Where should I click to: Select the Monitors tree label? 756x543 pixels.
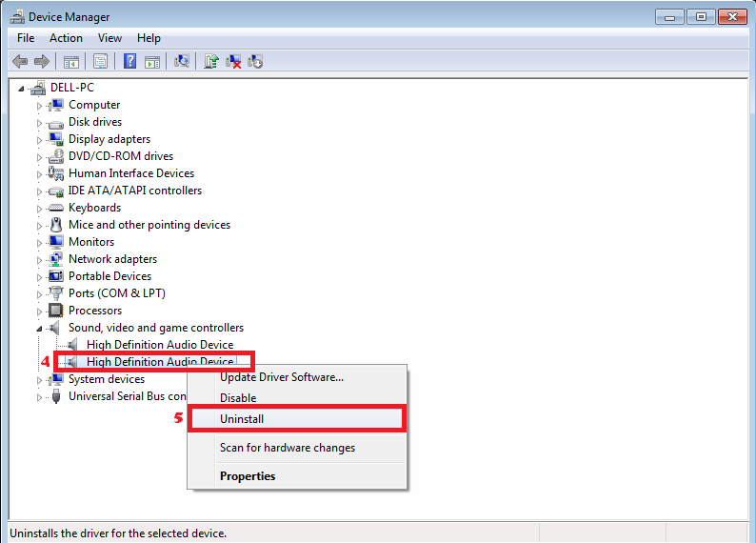coord(91,242)
